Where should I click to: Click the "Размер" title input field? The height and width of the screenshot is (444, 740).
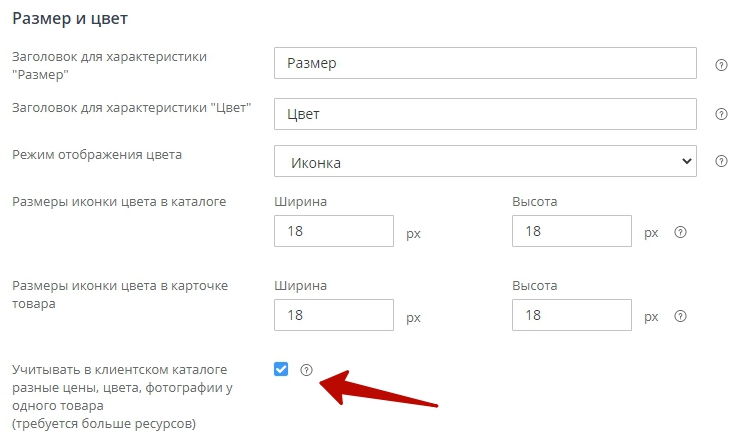[485, 64]
